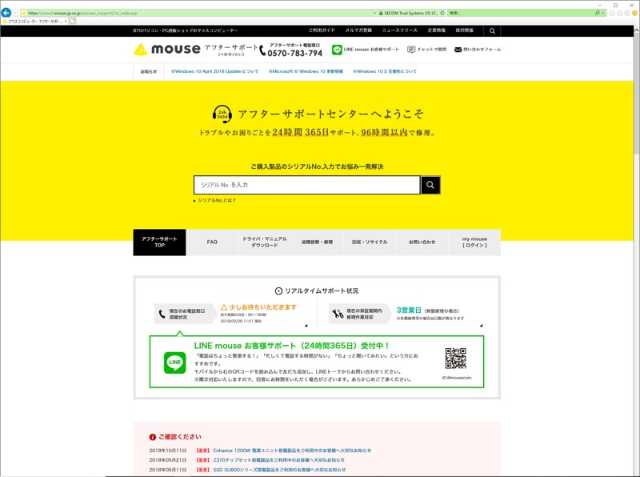Image resolution: width=640 pixels, height=477 pixels.
Task: Click the Windows 10 compatibility link in notice bar
Action: [x=384, y=71]
